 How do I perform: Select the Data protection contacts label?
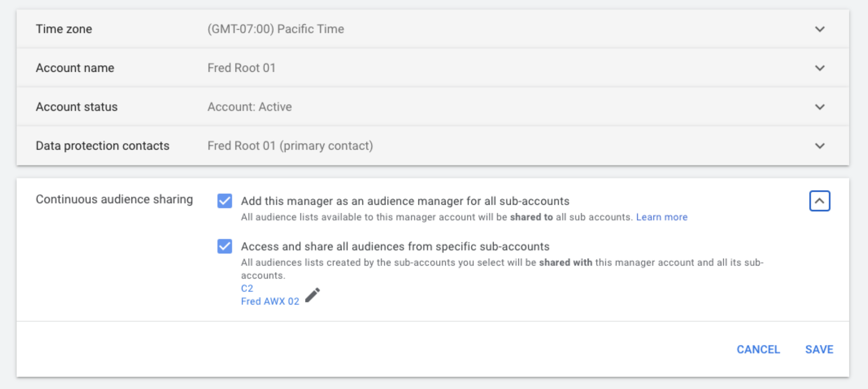pyautogui.click(x=102, y=146)
